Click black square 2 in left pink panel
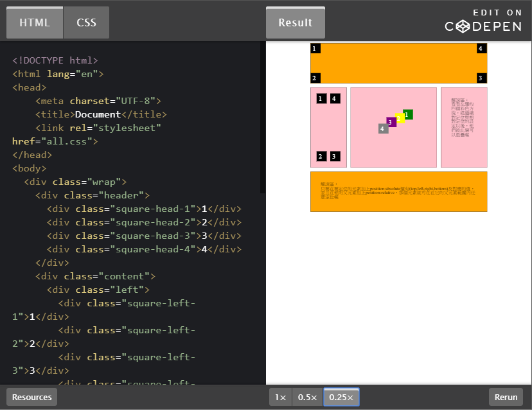The height and width of the screenshot is (411, 532). pyautogui.click(x=321, y=156)
